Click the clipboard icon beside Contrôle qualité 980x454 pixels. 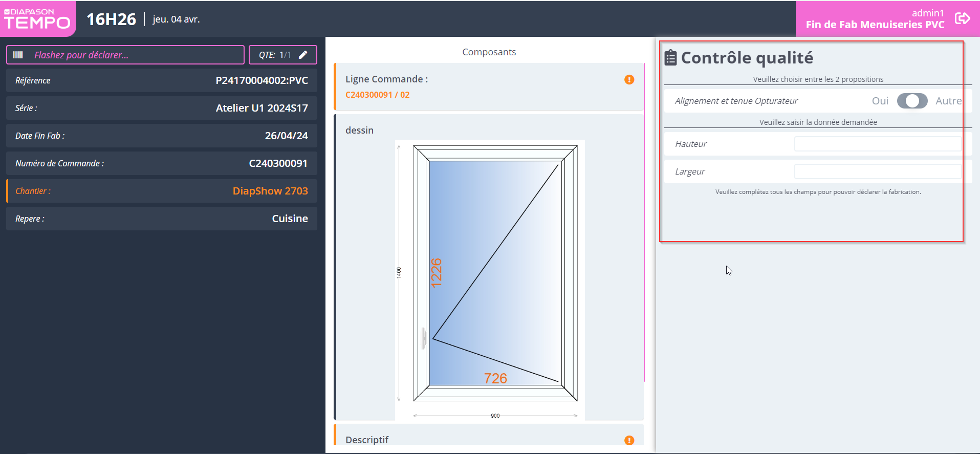coord(670,58)
